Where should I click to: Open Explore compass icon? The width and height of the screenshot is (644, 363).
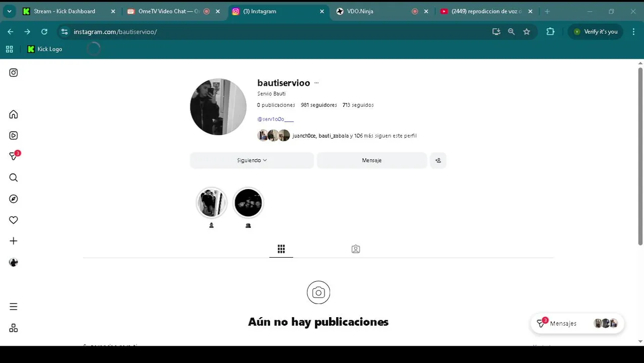coord(14,199)
